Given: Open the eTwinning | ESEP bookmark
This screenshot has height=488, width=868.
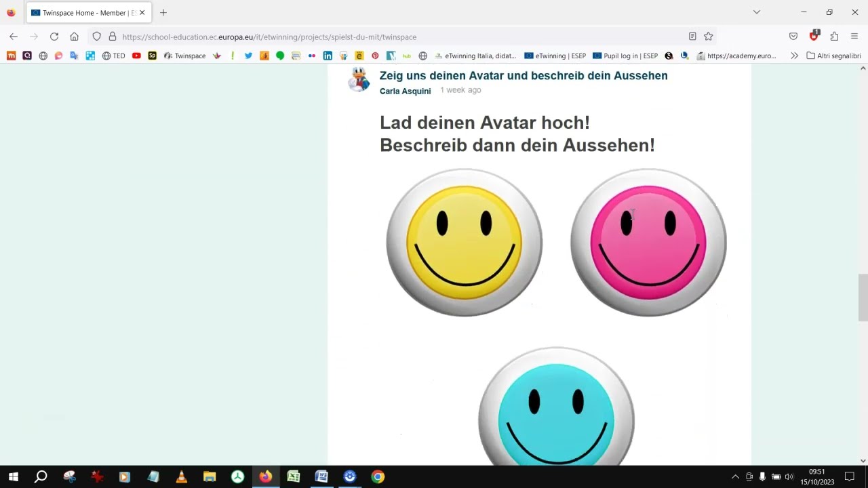Looking at the screenshot, I should 555,56.
